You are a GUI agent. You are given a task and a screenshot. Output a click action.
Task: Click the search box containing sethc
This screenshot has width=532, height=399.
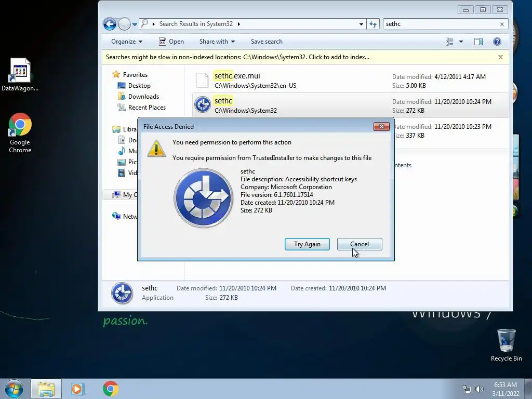[441, 24]
